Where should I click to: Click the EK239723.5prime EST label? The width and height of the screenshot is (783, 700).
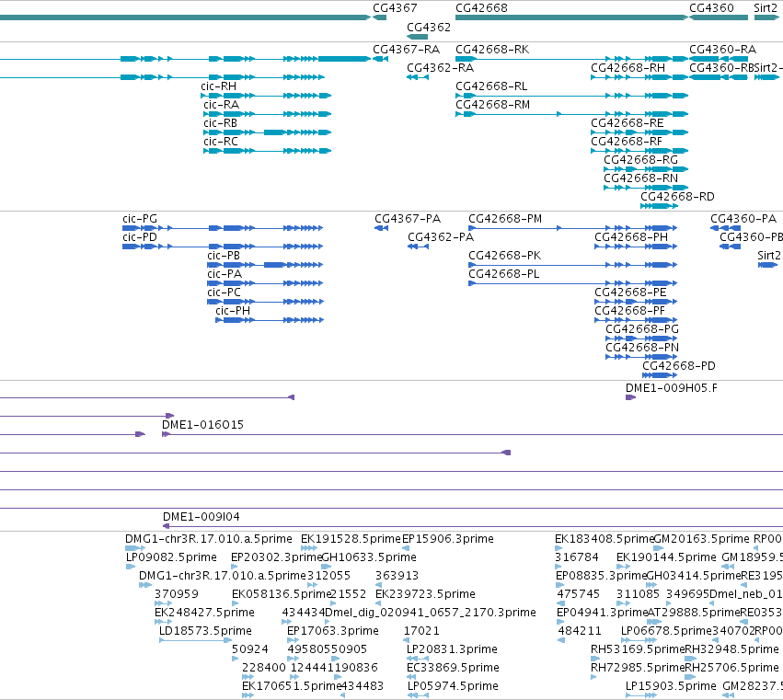tap(425, 594)
